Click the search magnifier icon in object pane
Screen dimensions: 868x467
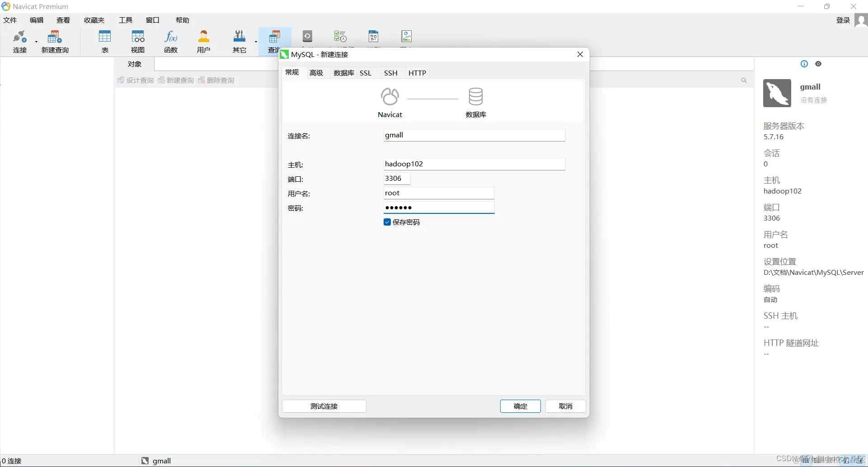coord(744,80)
